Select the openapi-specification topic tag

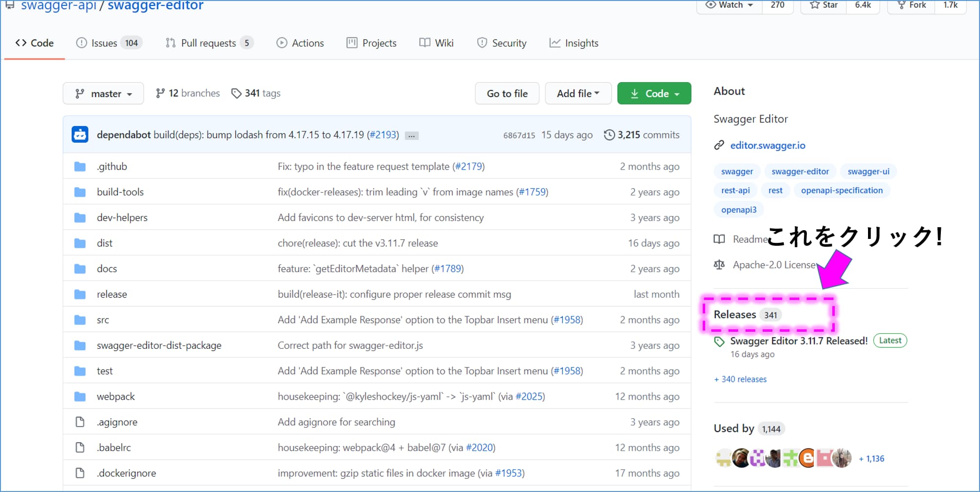click(842, 191)
